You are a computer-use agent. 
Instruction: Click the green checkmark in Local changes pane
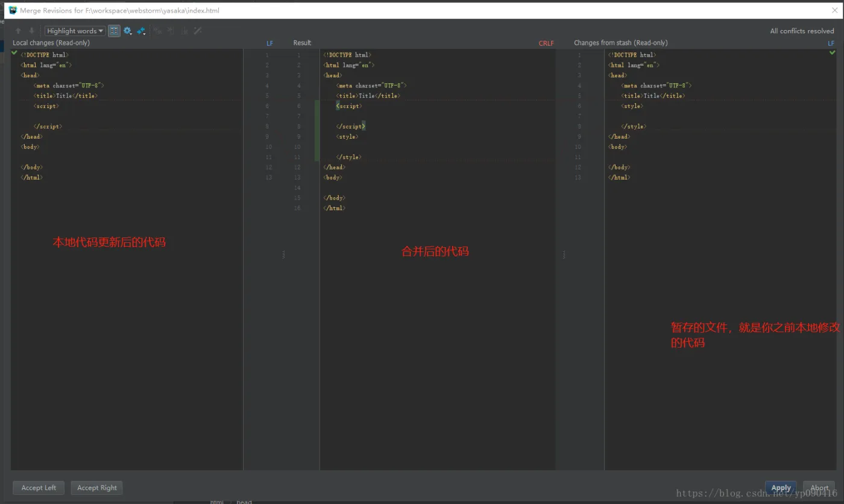tap(14, 53)
